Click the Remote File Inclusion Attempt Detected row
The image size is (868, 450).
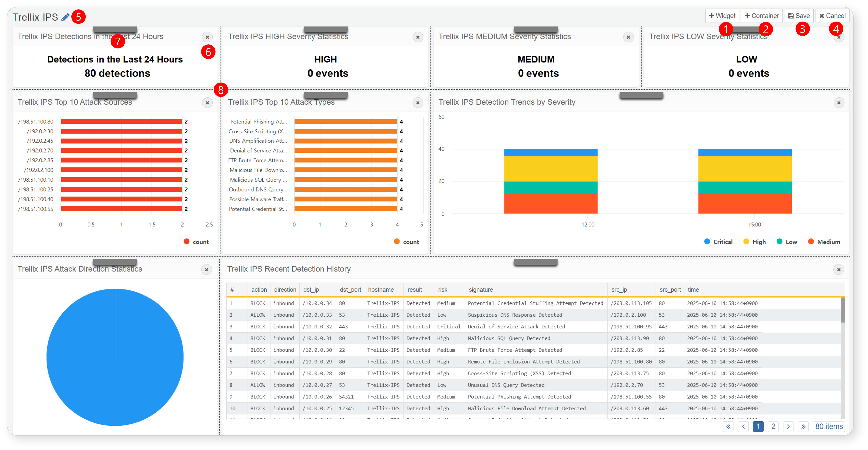533,362
